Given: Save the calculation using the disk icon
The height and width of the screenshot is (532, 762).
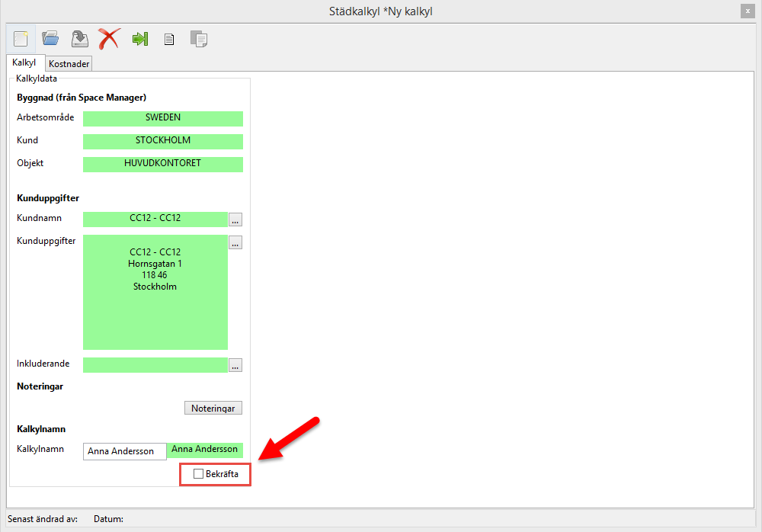Looking at the screenshot, I should [x=80, y=39].
